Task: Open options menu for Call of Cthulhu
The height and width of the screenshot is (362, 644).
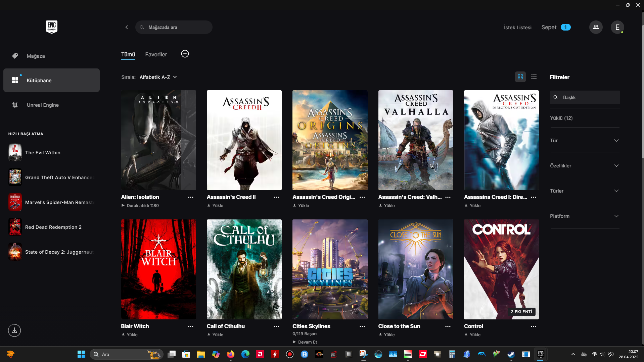Action: click(276, 326)
